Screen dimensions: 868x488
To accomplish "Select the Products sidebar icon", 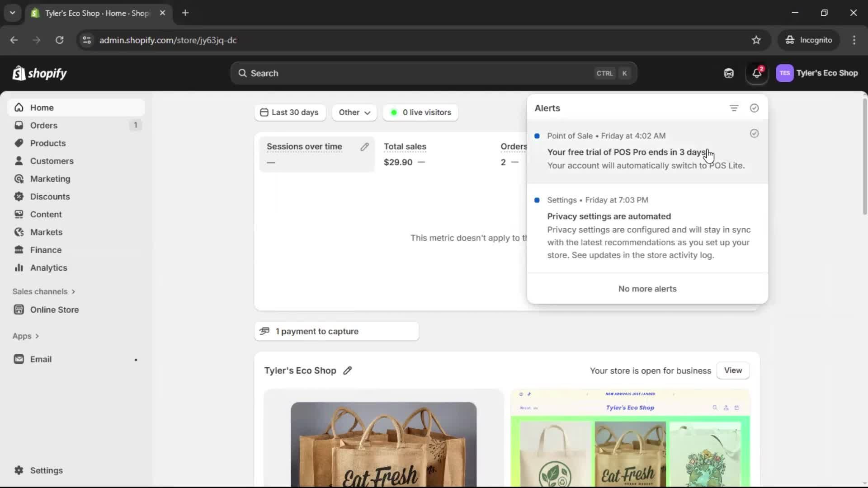I will [x=19, y=143].
